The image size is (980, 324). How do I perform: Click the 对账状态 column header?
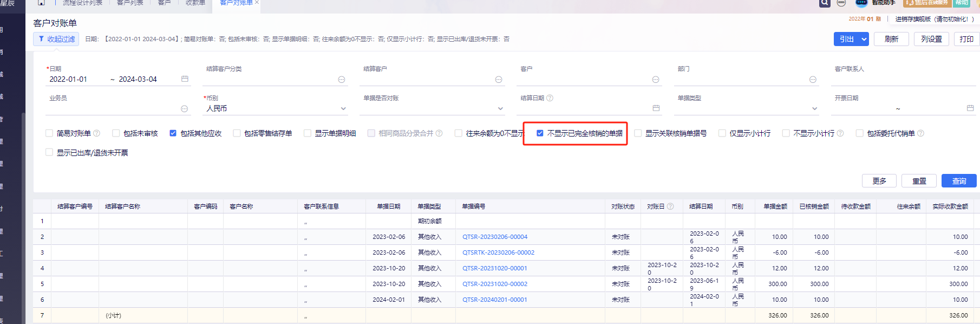coord(623,206)
